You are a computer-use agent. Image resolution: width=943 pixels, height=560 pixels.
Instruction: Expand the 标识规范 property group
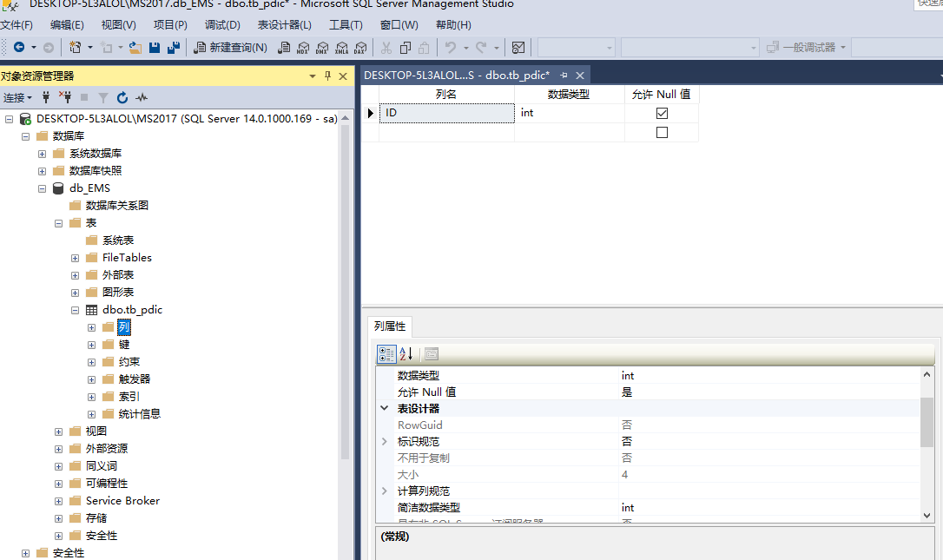point(385,442)
